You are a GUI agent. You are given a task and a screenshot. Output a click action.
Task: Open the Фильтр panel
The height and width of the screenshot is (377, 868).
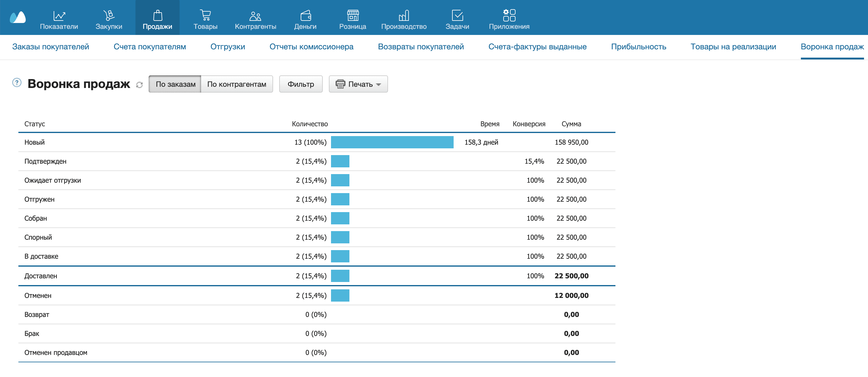coord(301,84)
